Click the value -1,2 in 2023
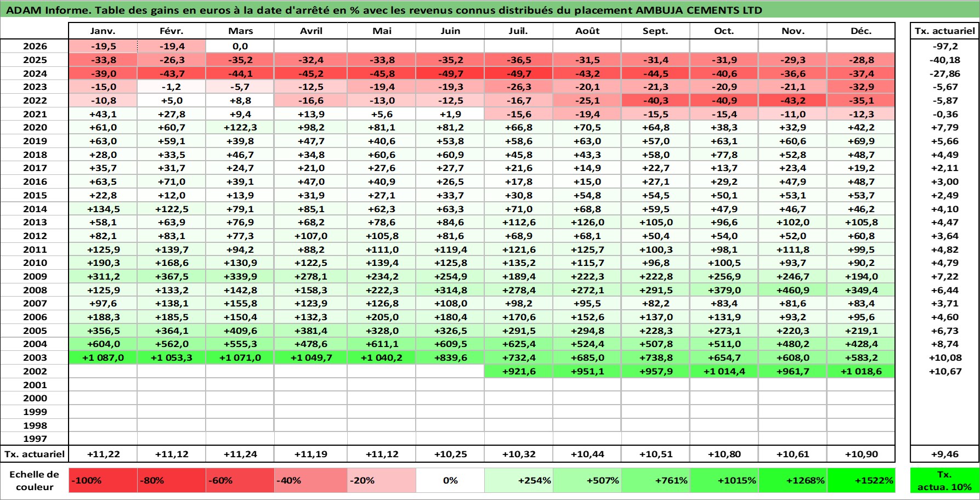980x500 pixels. (x=172, y=87)
